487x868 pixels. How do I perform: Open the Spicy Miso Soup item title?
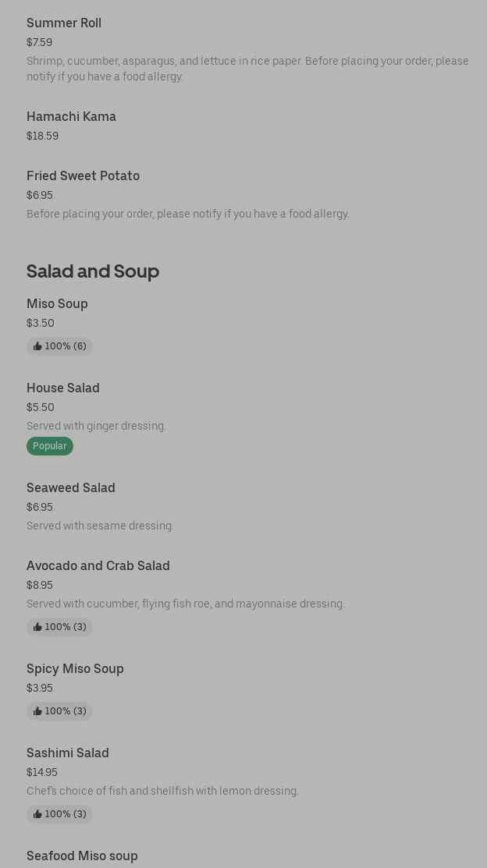click(75, 669)
